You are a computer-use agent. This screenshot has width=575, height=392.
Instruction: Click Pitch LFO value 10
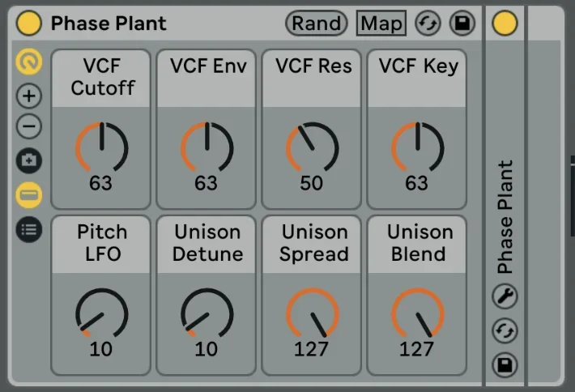101,349
